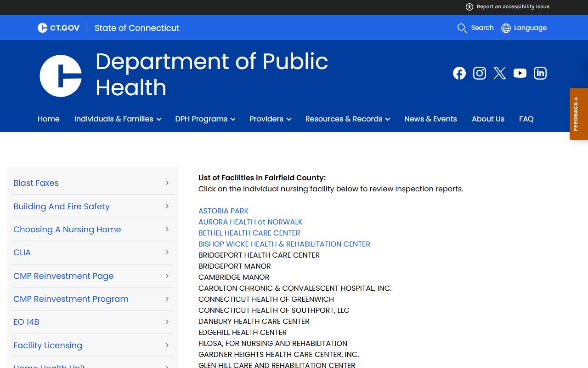Click EDGEHILL HEALTH CENTER text
The height and width of the screenshot is (368, 588).
(x=243, y=333)
